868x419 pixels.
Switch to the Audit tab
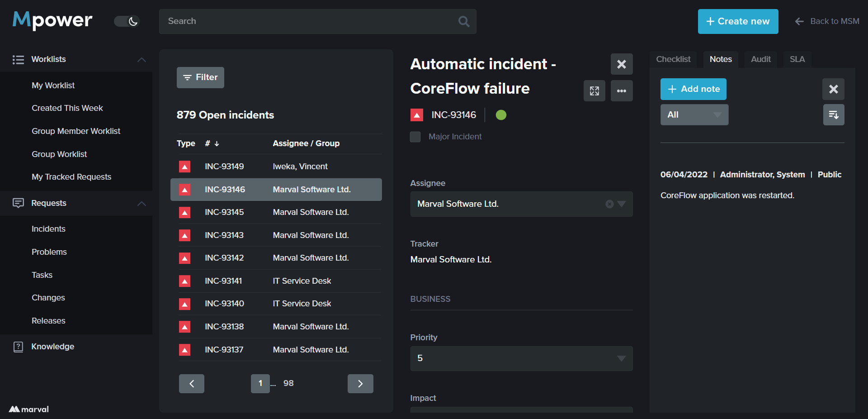(x=760, y=59)
